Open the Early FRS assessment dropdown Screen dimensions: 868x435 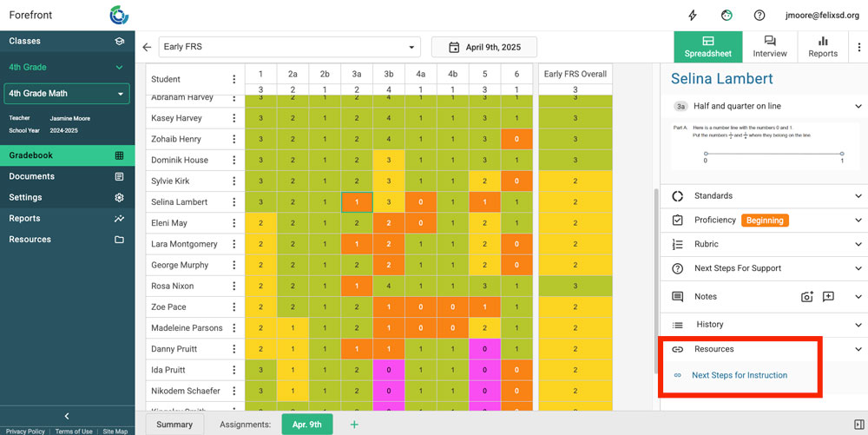[289, 47]
